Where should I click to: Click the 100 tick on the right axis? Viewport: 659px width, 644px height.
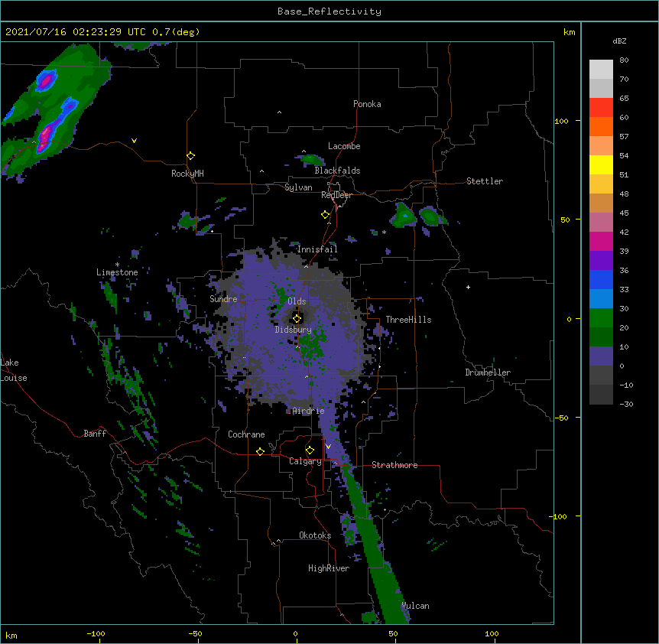coord(561,121)
